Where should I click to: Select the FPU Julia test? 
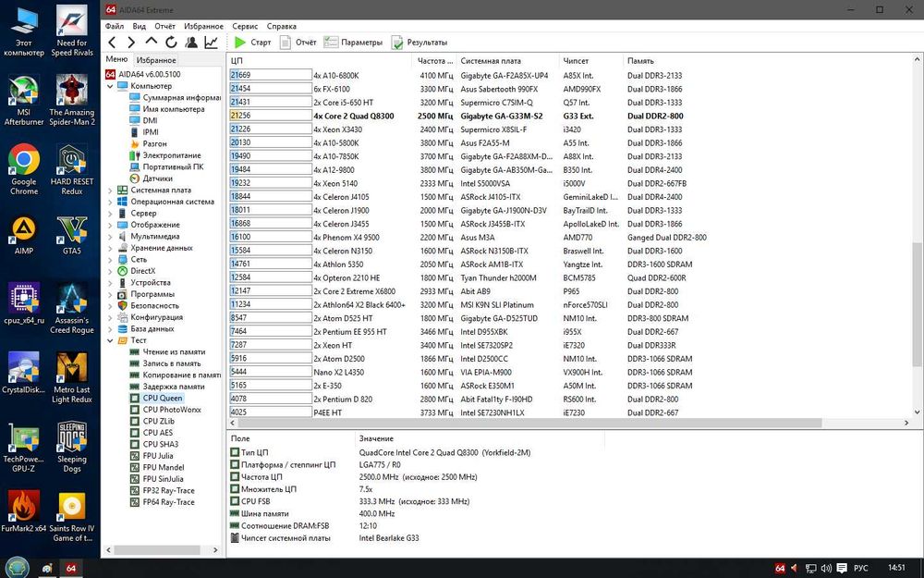[x=152, y=455]
